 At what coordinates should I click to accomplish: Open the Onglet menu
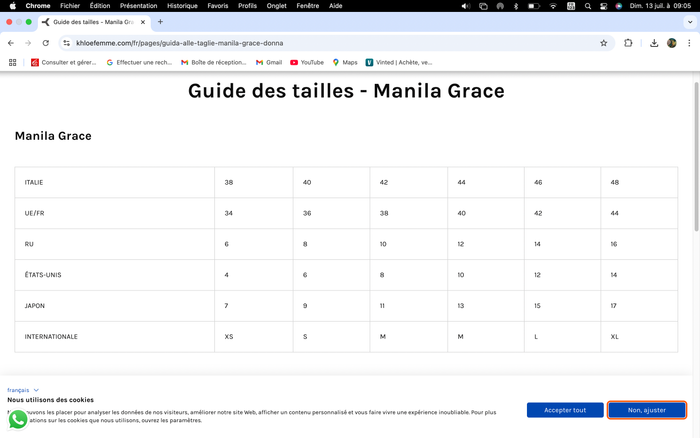(x=276, y=6)
